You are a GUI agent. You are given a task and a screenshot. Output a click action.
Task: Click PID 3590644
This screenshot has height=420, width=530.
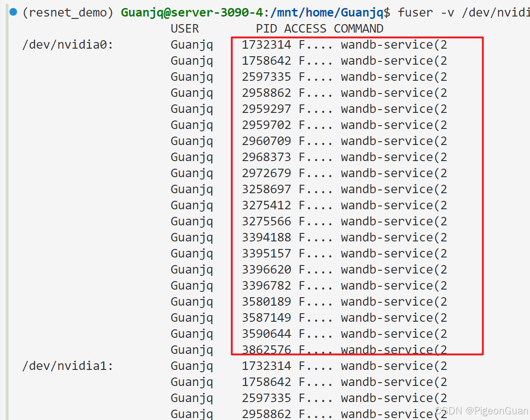click(x=266, y=334)
